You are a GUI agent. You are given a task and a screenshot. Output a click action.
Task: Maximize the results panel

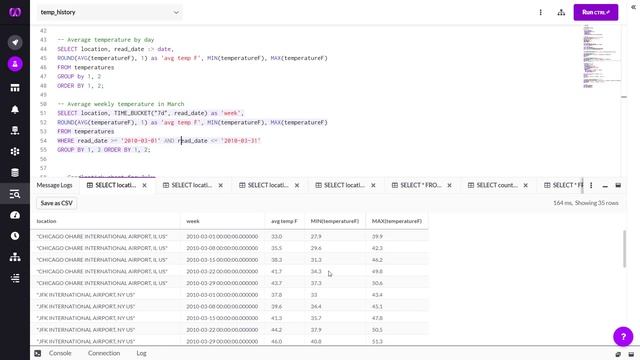point(618,185)
